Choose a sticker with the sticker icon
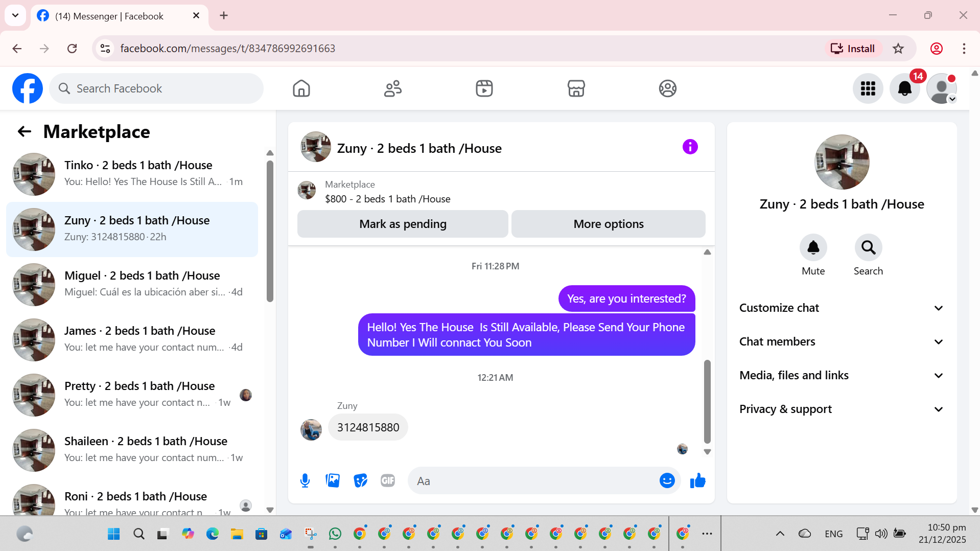This screenshot has height=551, width=980. click(360, 480)
